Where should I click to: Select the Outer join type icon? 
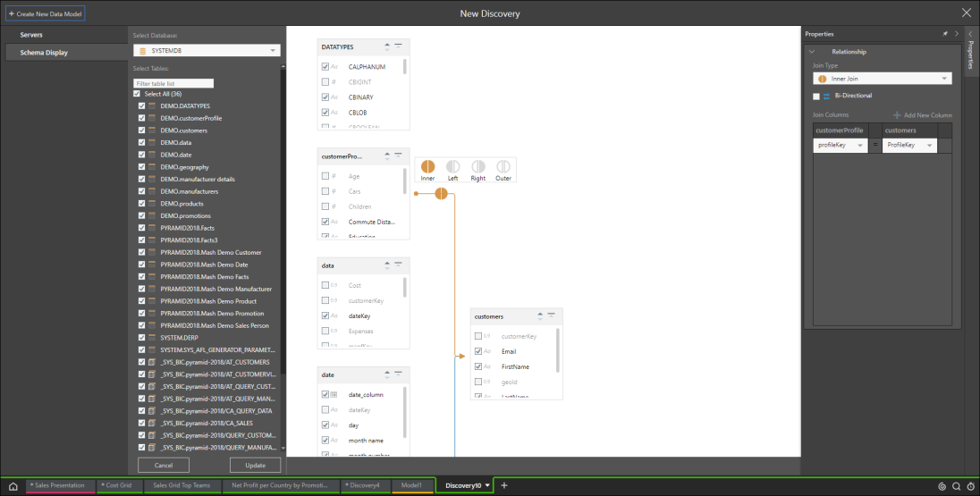(x=503, y=166)
